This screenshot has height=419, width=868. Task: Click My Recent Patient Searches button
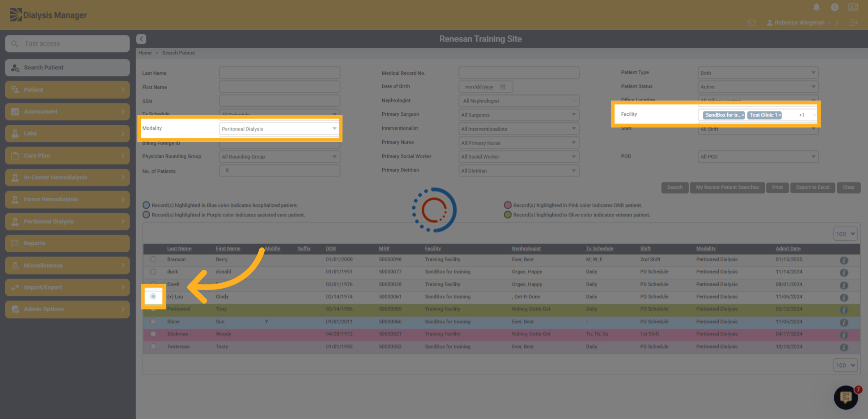[x=727, y=187]
